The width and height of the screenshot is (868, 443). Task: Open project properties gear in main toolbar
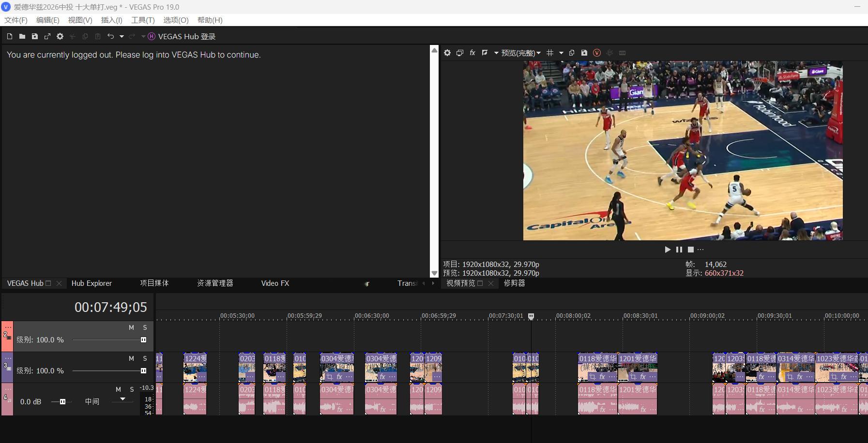[60, 36]
